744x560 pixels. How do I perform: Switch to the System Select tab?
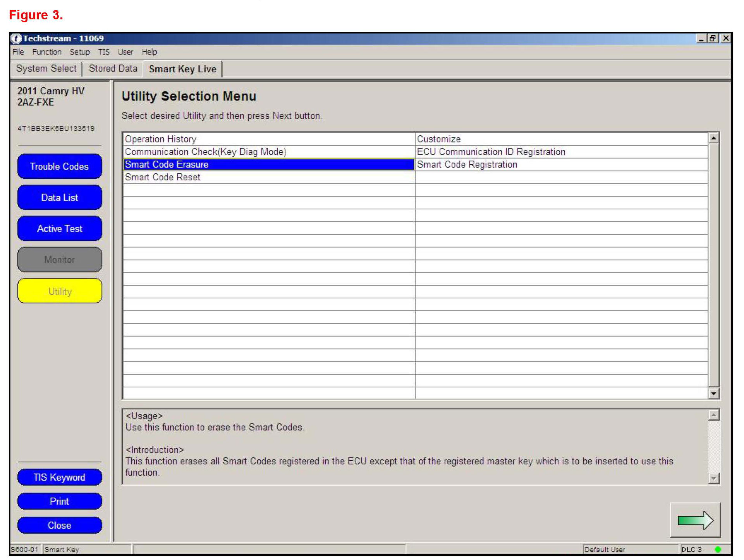pos(46,69)
